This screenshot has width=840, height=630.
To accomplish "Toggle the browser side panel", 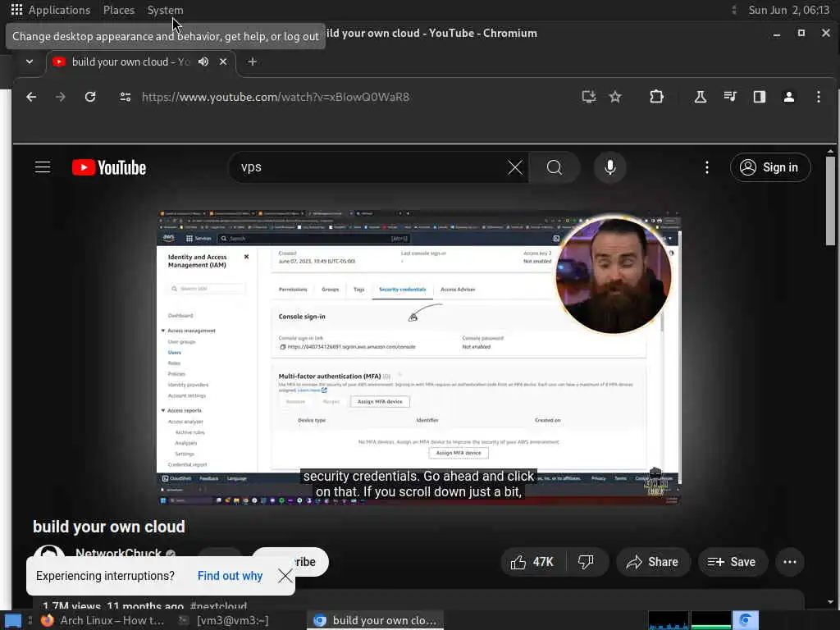I will [x=759, y=97].
